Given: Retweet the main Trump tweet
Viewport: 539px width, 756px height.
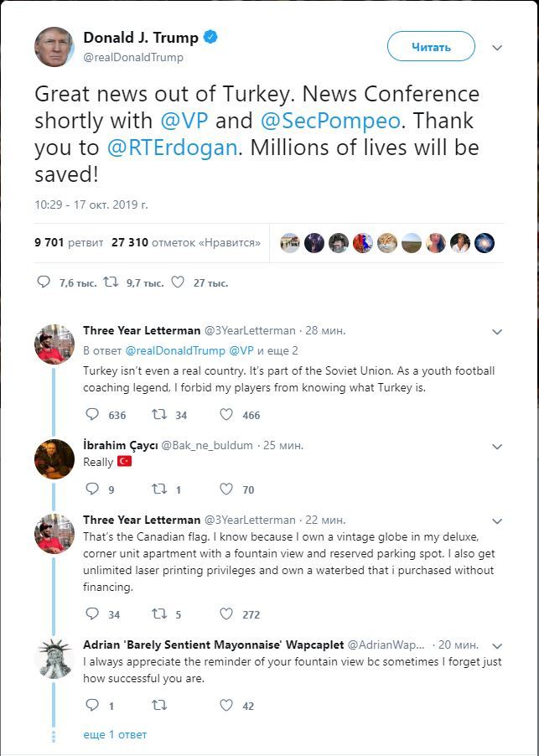Looking at the screenshot, I should point(110,282).
